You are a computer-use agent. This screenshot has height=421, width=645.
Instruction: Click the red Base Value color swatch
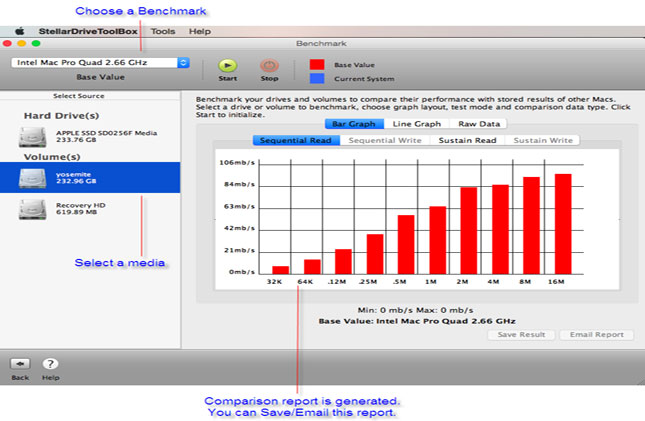pyautogui.click(x=317, y=65)
